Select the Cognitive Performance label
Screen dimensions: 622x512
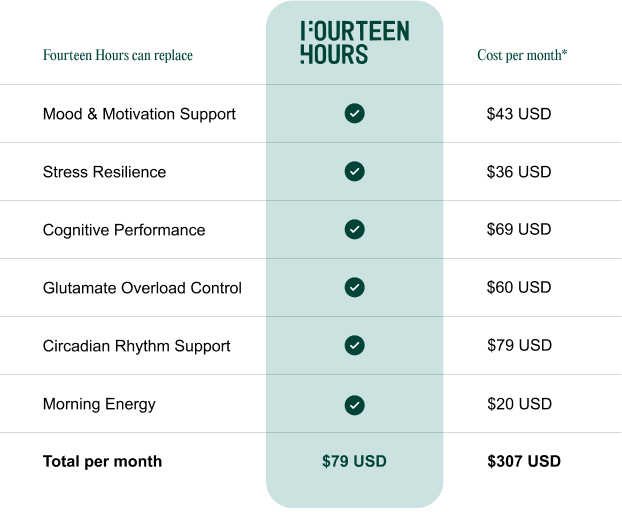(124, 230)
